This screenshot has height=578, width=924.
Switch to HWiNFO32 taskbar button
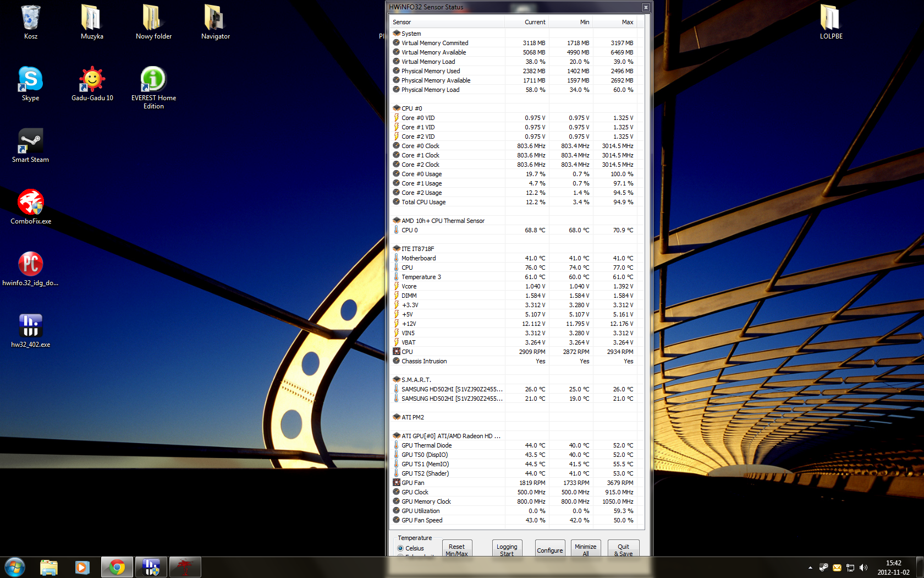click(151, 567)
